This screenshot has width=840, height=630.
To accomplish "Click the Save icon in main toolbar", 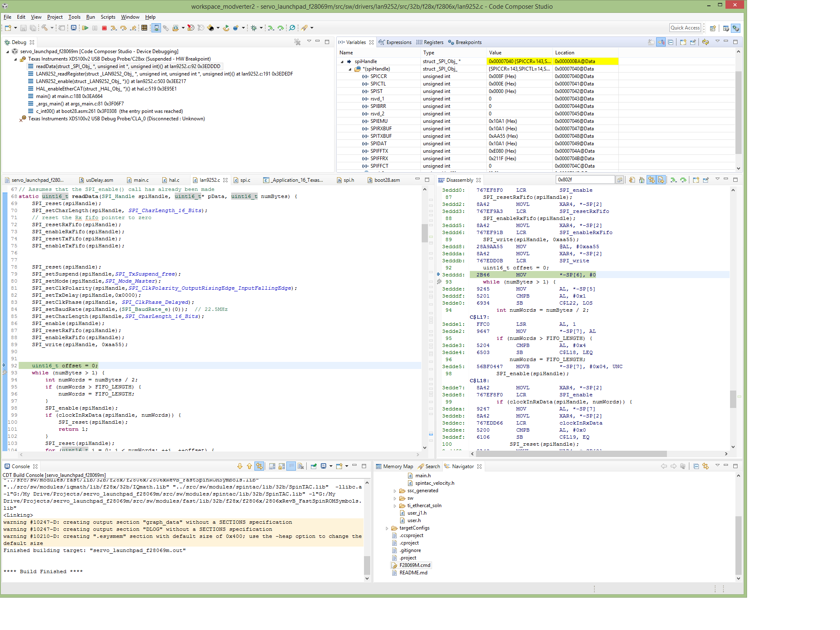I will [x=24, y=28].
